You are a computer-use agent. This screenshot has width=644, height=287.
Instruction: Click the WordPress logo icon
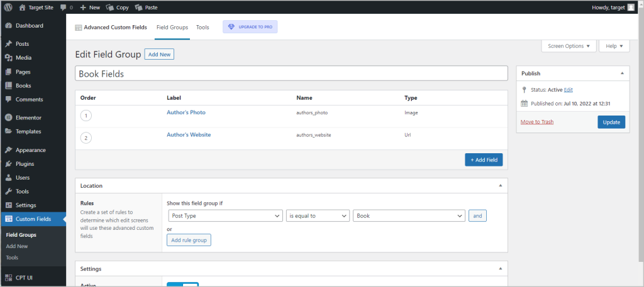pos(8,8)
